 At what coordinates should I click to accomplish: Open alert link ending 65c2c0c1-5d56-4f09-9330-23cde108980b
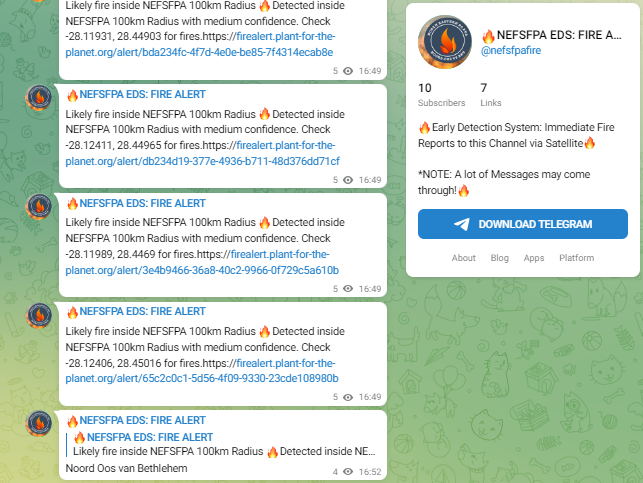202,371
